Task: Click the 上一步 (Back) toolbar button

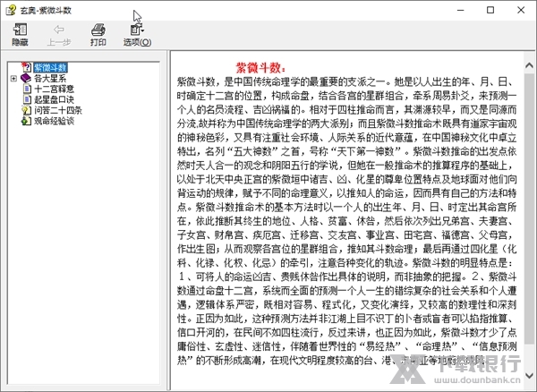Action: 59,35
